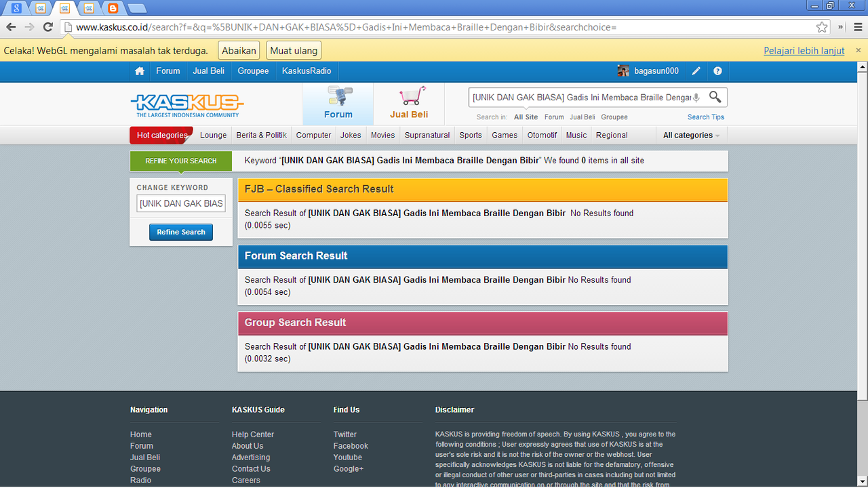Click the bagasun000 avatar image
868x488 pixels.
coord(623,71)
